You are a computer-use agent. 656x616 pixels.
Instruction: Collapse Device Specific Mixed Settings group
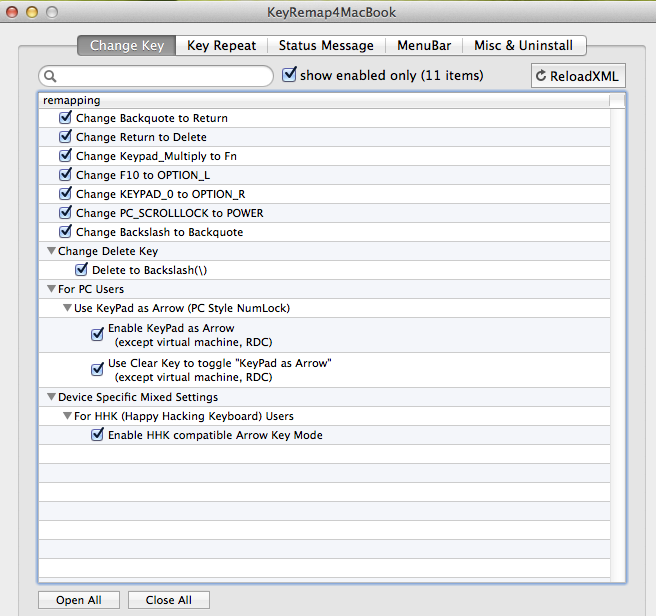[51, 397]
